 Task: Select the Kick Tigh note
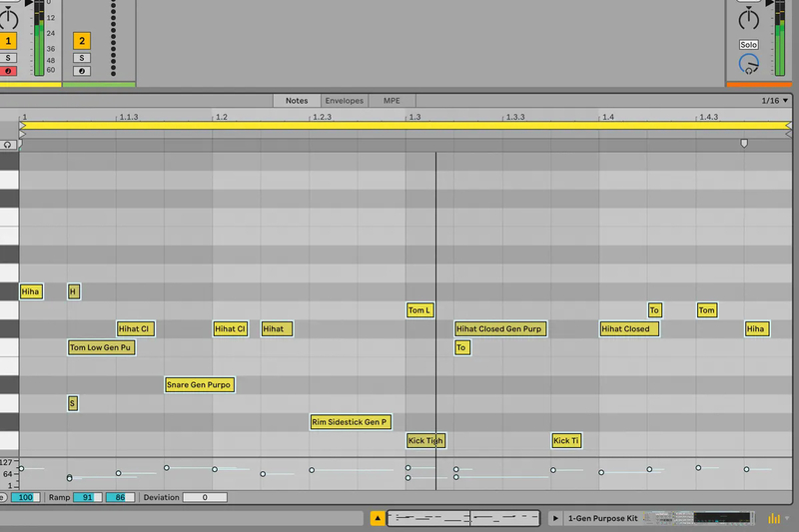click(426, 441)
